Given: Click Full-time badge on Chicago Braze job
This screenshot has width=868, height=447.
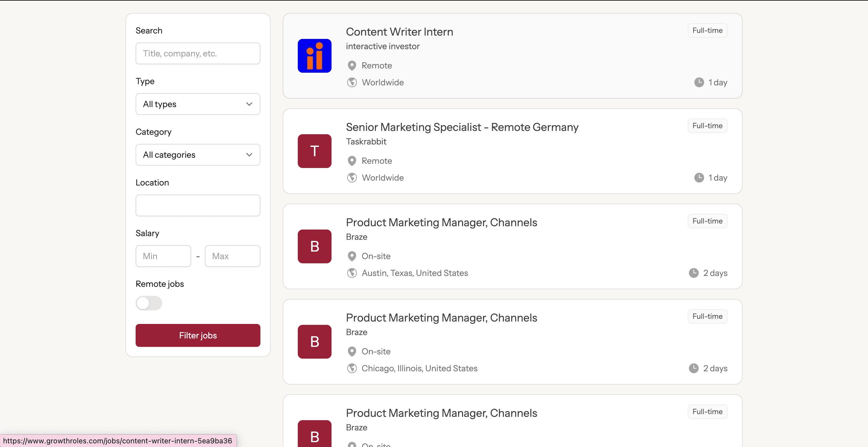Looking at the screenshot, I should pyautogui.click(x=707, y=316).
